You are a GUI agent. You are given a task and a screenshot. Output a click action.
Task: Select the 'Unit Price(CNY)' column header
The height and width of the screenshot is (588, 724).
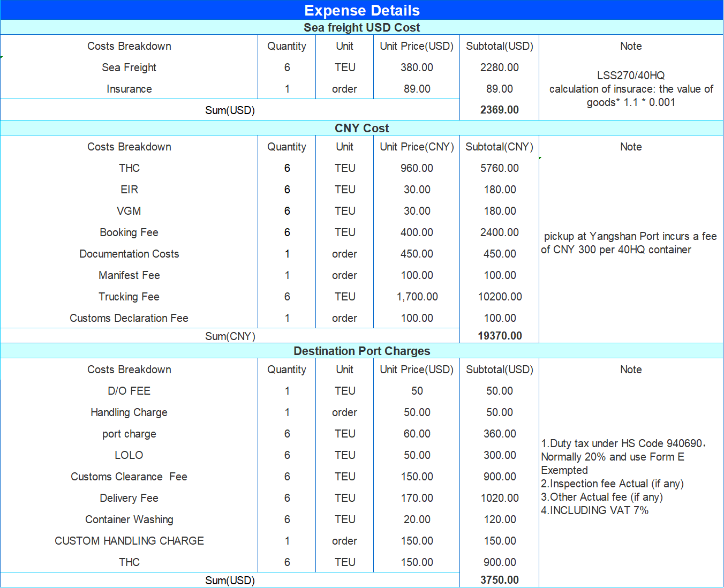tap(417, 147)
